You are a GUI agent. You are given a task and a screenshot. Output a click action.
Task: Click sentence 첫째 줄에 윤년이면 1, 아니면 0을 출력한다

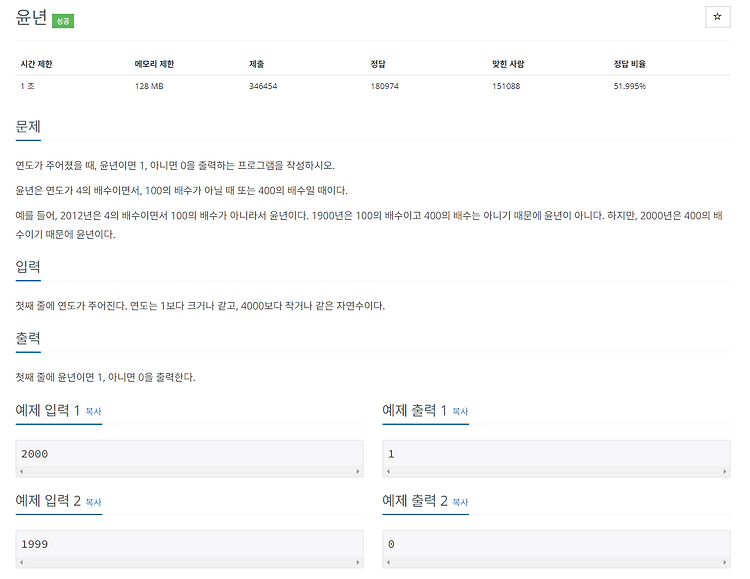105,378
